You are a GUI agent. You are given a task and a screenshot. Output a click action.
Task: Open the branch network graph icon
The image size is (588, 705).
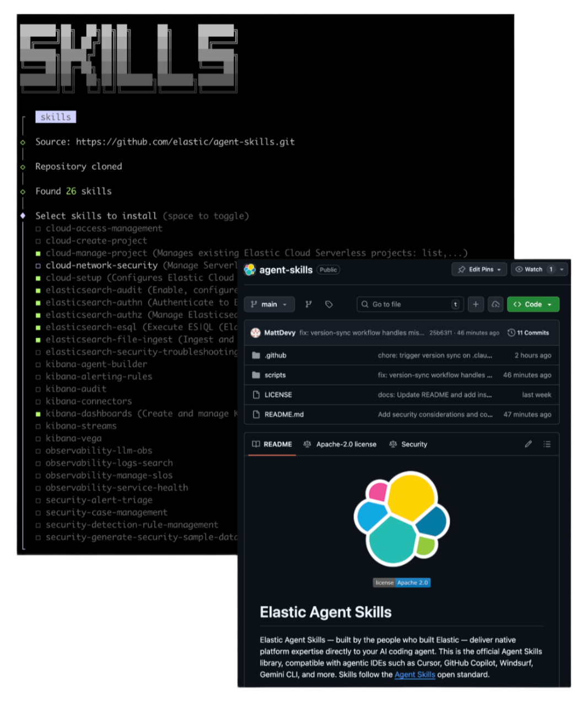(x=309, y=304)
